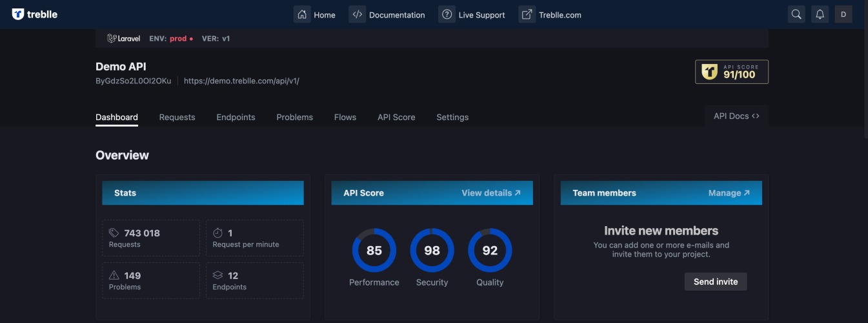Open API Docs button
This screenshot has width=868, height=323.
pos(736,116)
